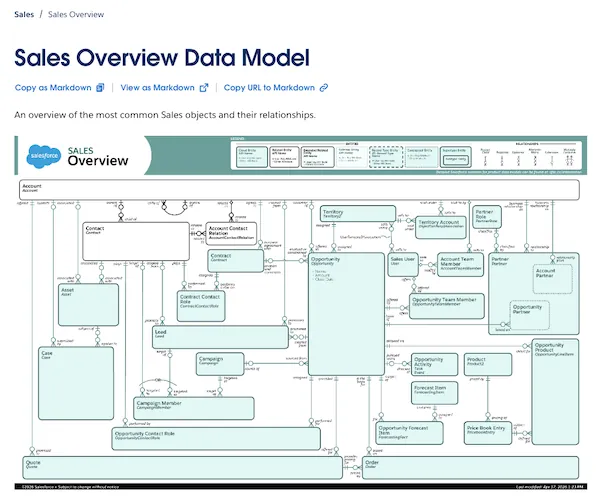596x504 pixels.
Task: Click Sales Overview breadcrumb text
Action: (x=76, y=14)
